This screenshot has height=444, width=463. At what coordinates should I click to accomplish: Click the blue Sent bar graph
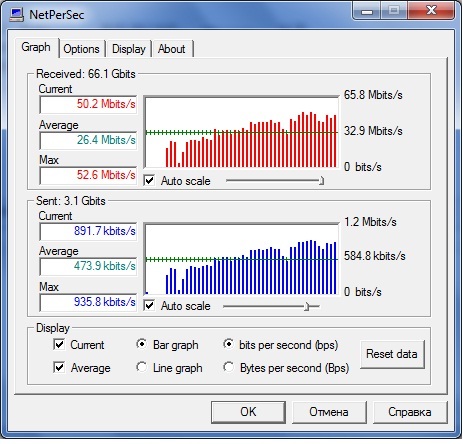241,259
